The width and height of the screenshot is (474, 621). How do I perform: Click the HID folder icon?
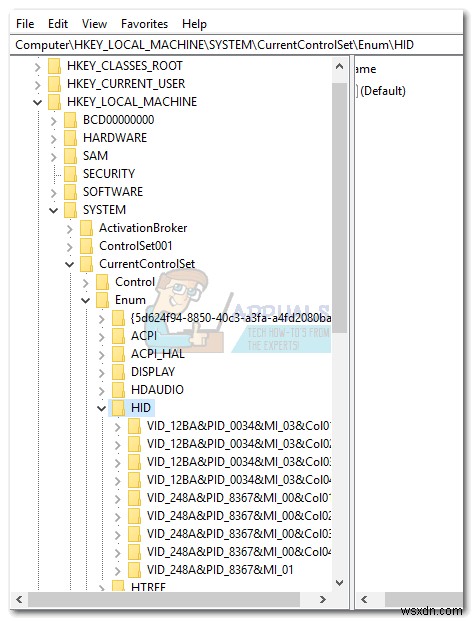coord(118,408)
